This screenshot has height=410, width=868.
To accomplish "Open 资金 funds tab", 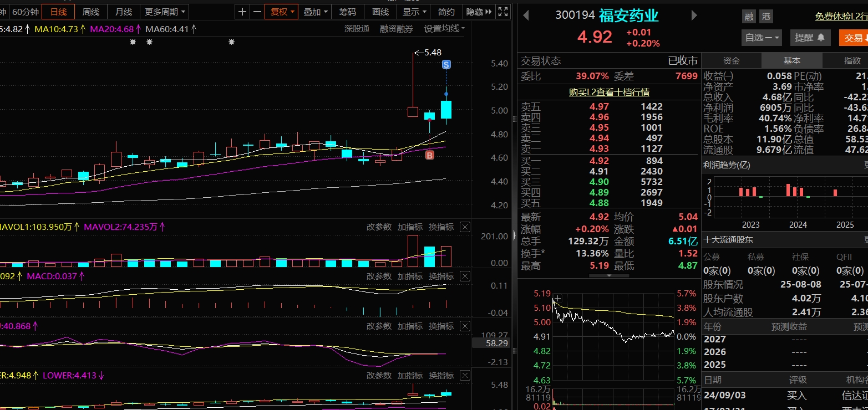I will (x=732, y=61).
